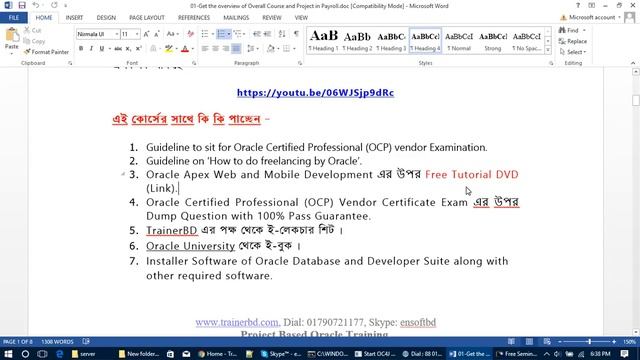Viewport: 640px width, 360px height.
Task: Switch to the REVIEW tab
Action: (x=272, y=18)
